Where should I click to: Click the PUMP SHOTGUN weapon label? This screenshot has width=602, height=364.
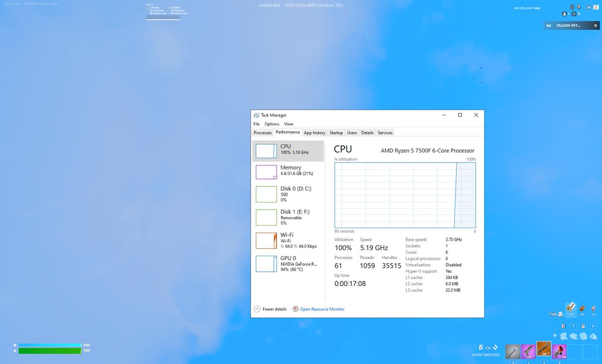click(486, 354)
